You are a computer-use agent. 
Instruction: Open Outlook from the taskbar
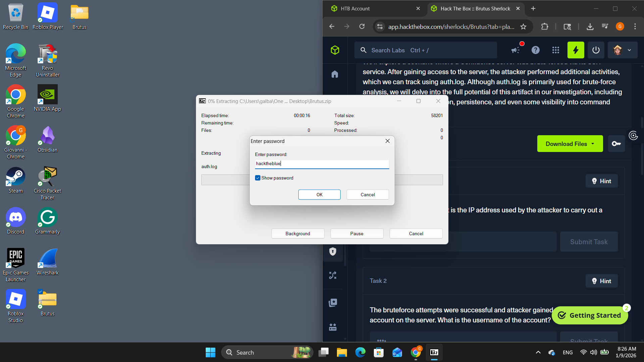[x=397, y=353]
